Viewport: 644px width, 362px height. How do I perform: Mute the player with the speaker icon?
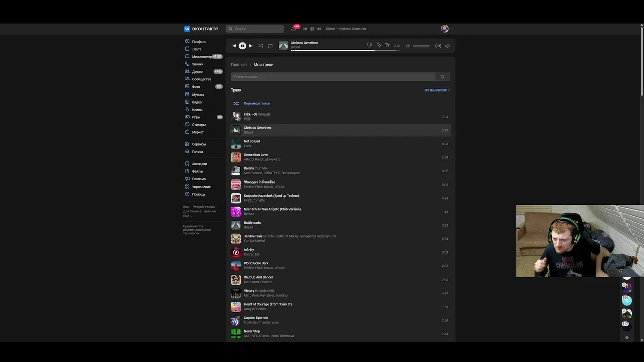[x=408, y=46]
